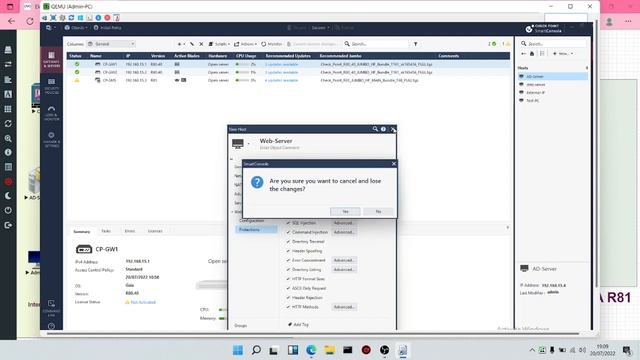The image size is (640, 360).
Task: Open Advanced settings for SQL Injection
Action: coord(344,223)
